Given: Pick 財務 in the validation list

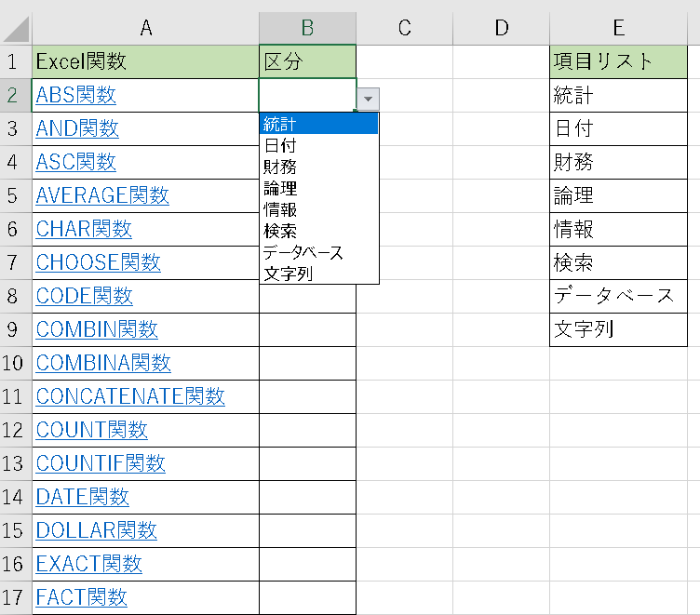Looking at the screenshot, I should click(318, 167).
